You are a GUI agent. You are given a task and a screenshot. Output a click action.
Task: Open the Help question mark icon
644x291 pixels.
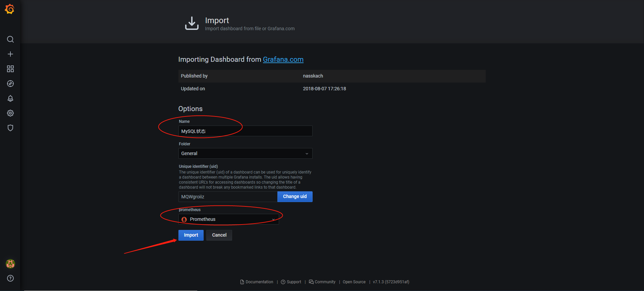(10, 278)
